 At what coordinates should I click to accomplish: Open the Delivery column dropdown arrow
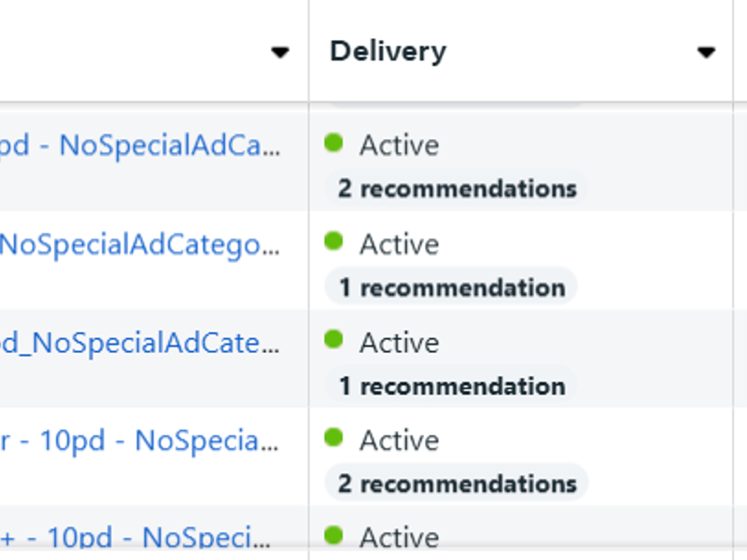707,52
